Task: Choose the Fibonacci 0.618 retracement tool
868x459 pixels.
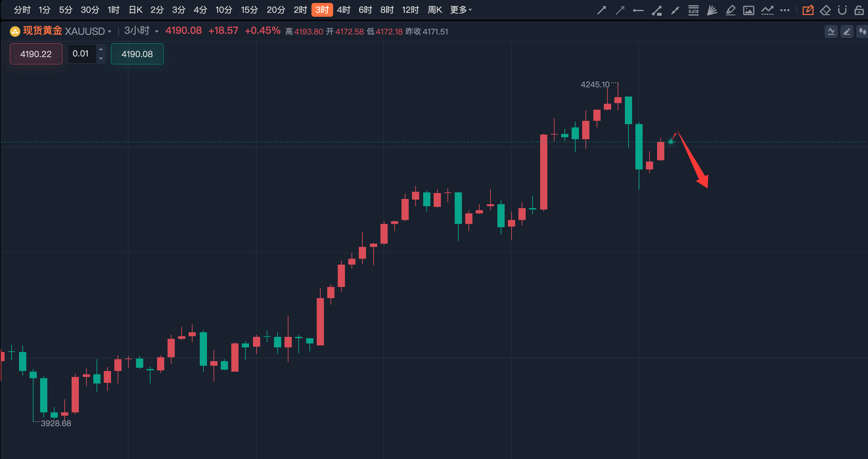Action: pyautogui.click(x=694, y=11)
